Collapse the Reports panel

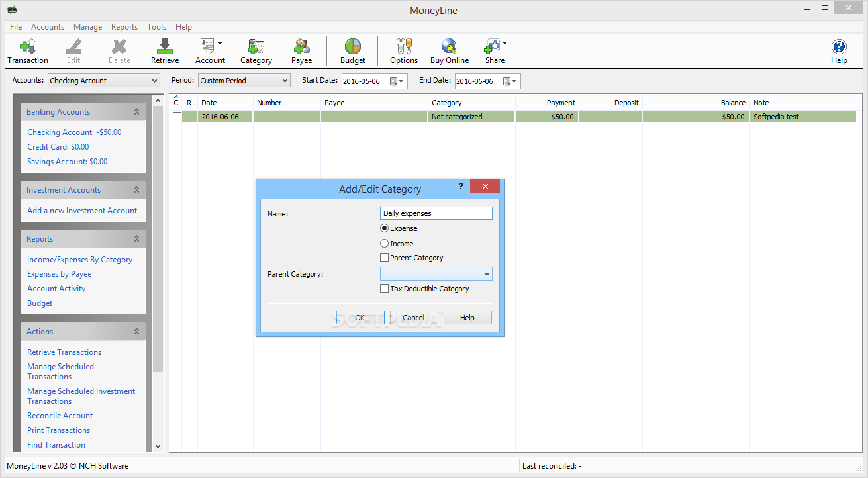pos(137,239)
